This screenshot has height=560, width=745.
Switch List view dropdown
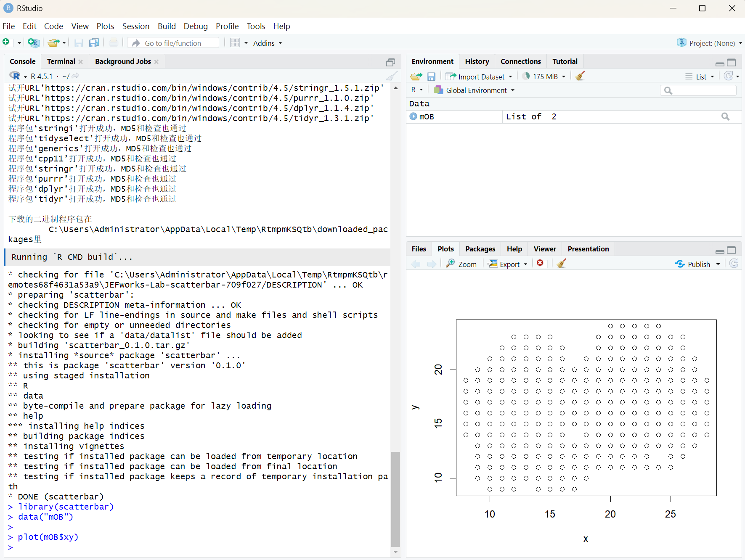point(700,77)
